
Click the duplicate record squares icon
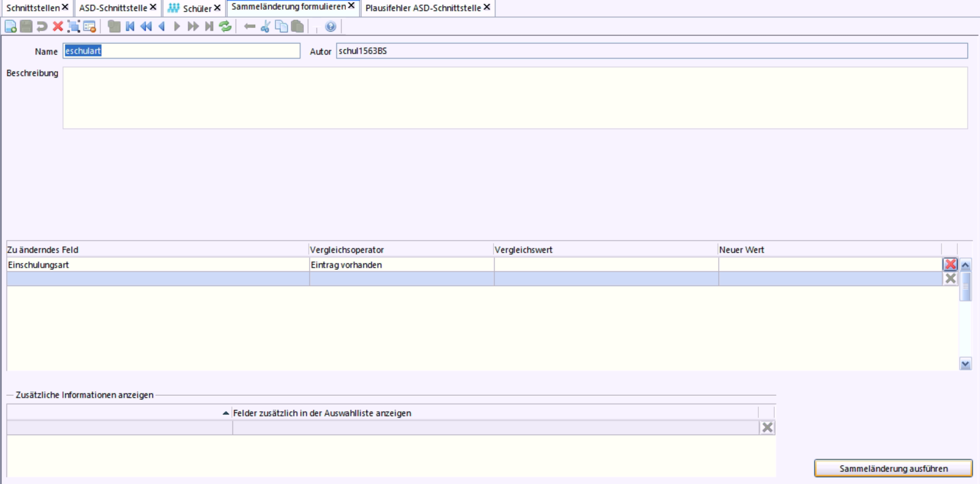pos(74,27)
